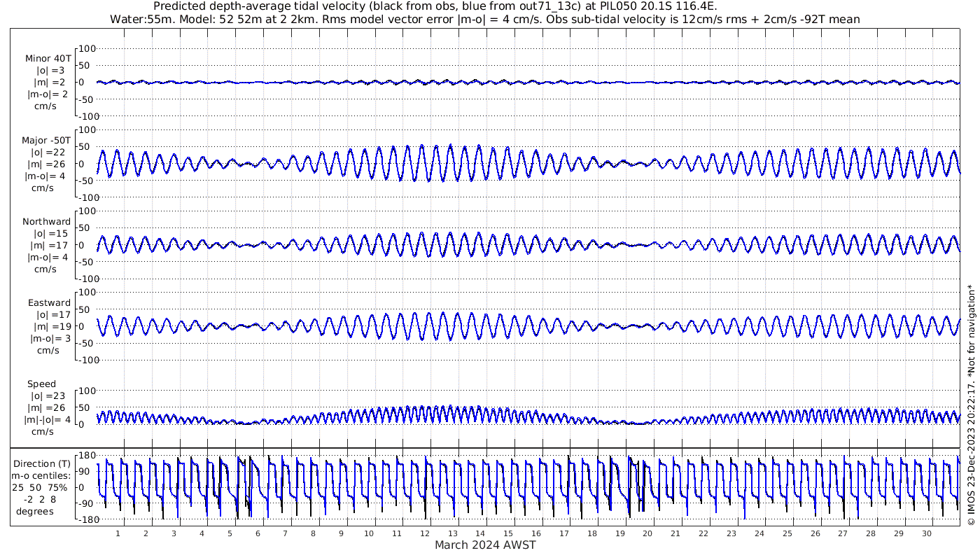Click "|o| =3" in the Minor panel
Image resolution: width=980 pixels, height=560 pixels.
tap(50, 71)
